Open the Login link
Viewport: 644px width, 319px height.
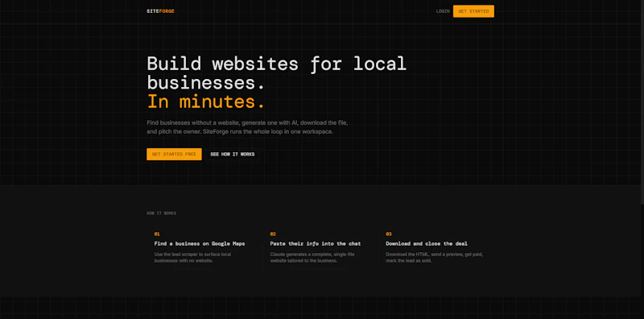click(x=443, y=11)
